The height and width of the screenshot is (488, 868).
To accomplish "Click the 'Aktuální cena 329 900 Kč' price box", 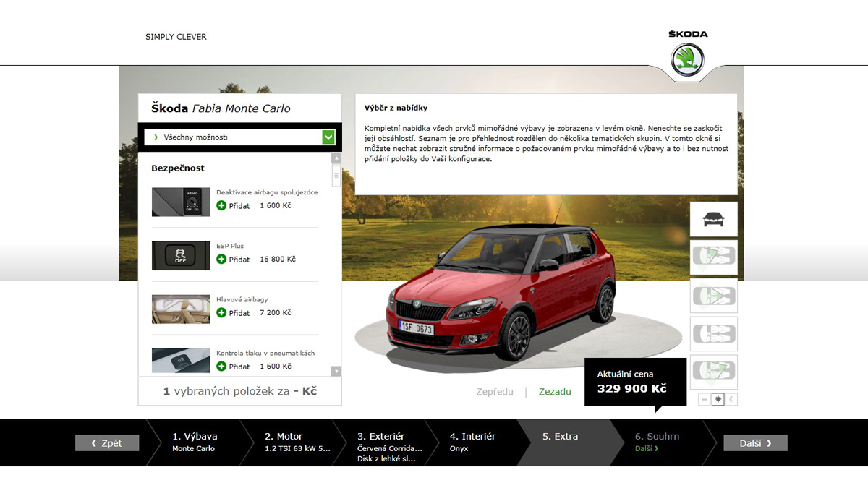I will point(635,382).
